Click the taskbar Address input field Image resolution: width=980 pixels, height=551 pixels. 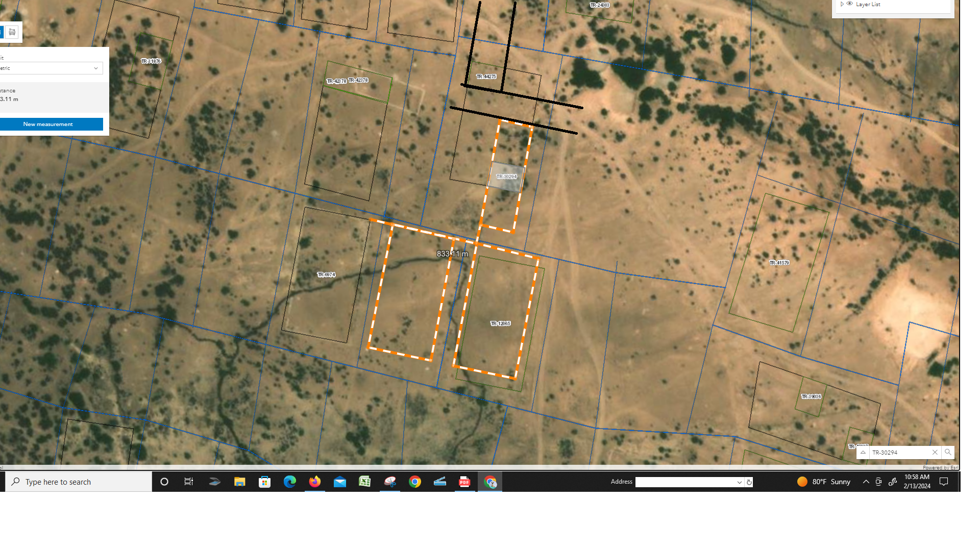pyautogui.click(x=685, y=482)
